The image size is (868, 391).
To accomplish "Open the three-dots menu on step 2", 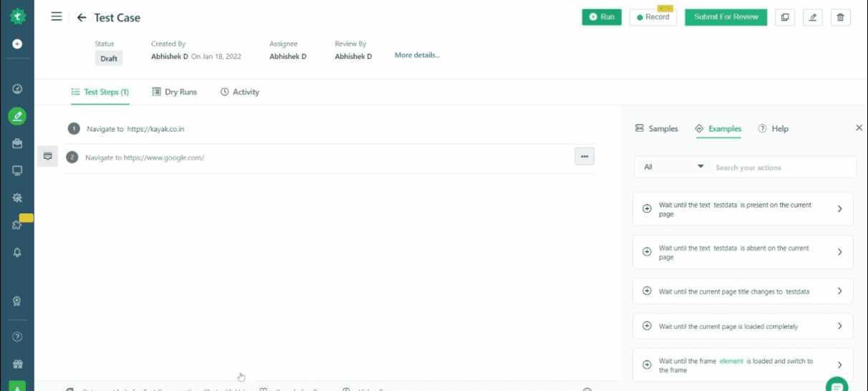I will click(584, 156).
